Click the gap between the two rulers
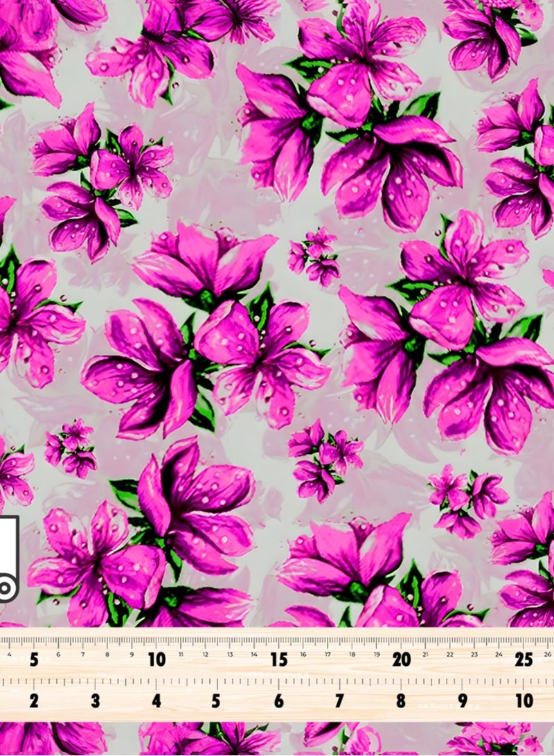 click(277, 674)
